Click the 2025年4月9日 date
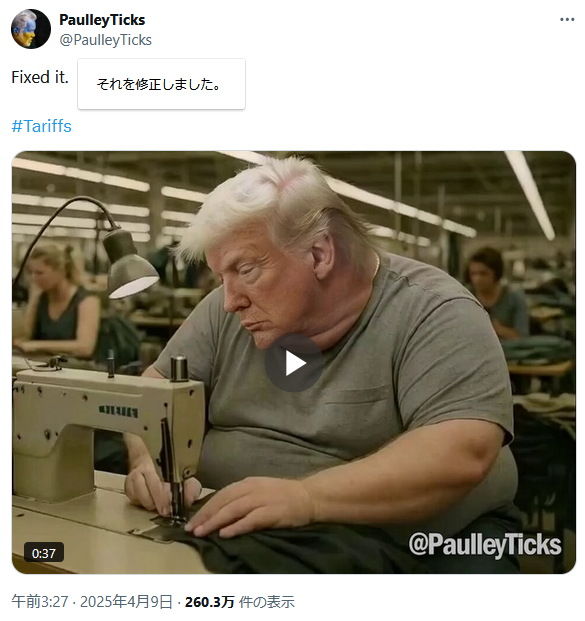The width and height of the screenshot is (585, 621). coord(126,602)
